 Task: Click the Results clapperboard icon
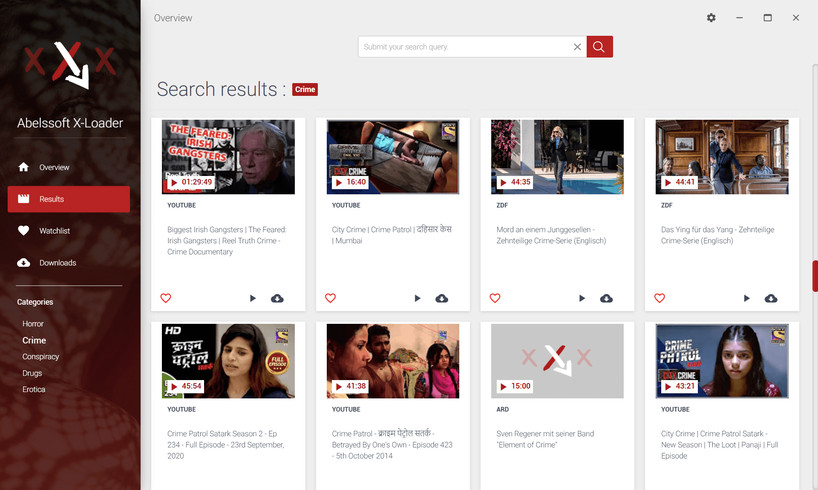(23, 199)
